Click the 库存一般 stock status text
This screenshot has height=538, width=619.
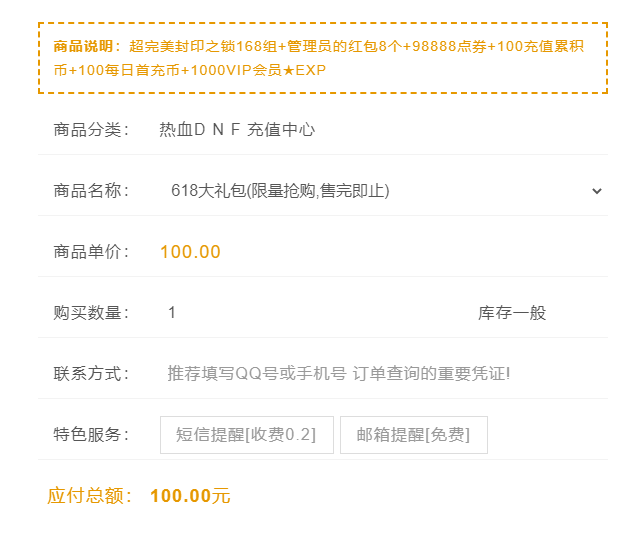tap(512, 313)
